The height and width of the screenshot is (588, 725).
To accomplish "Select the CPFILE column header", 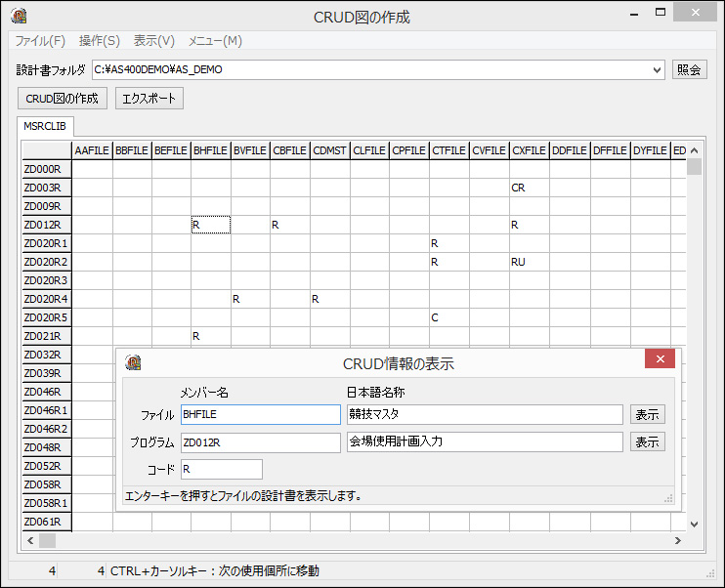I will click(408, 150).
